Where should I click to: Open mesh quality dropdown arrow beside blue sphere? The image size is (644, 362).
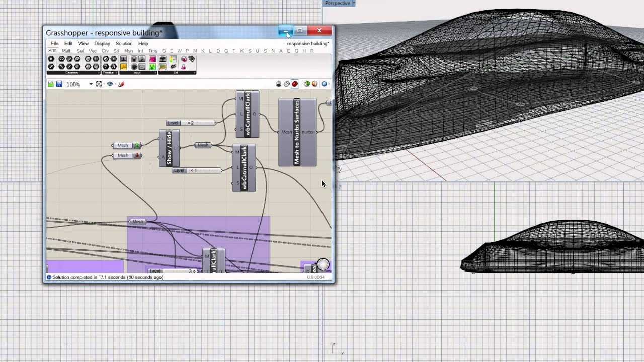pos(330,84)
